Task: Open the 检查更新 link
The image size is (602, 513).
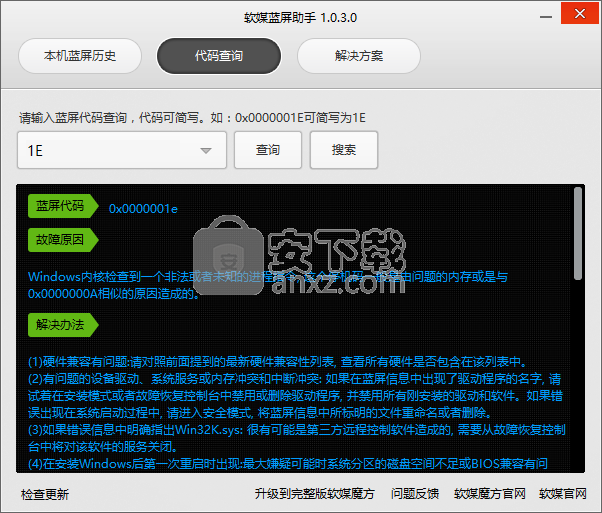Action: click(45, 494)
